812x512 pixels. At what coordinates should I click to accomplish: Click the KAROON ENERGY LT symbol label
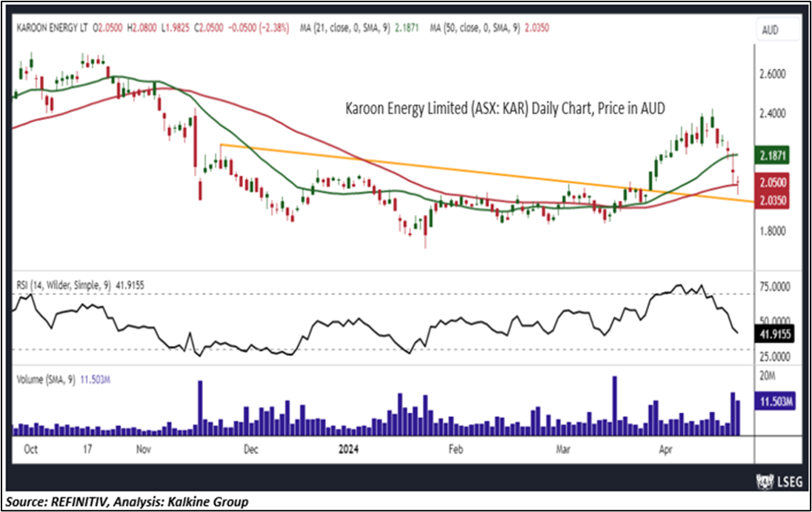pos(53,28)
